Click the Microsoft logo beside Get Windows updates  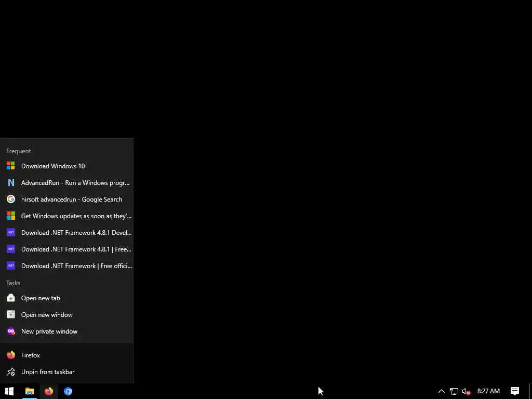(11, 216)
